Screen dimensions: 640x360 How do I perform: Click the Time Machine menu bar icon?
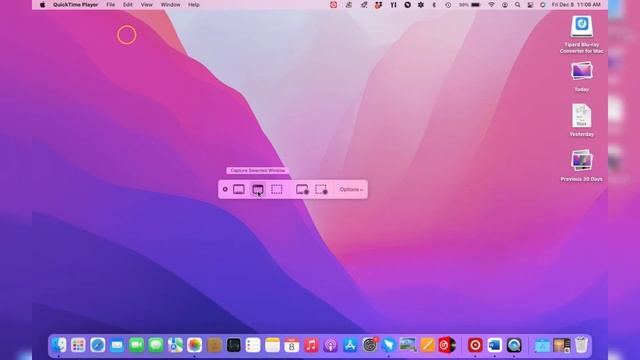click(448, 5)
